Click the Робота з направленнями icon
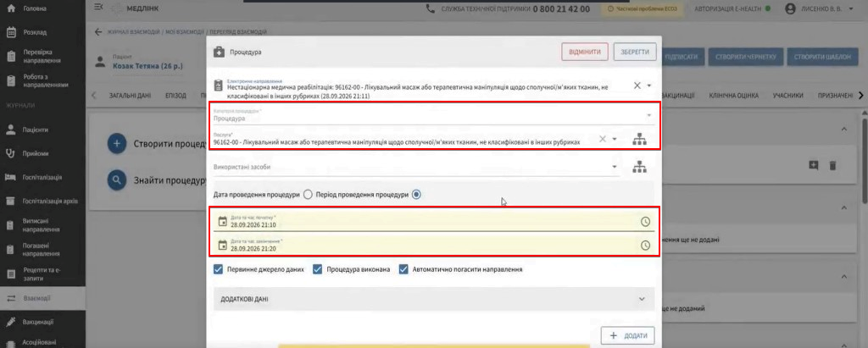The width and height of the screenshot is (868, 348). pos(10,81)
